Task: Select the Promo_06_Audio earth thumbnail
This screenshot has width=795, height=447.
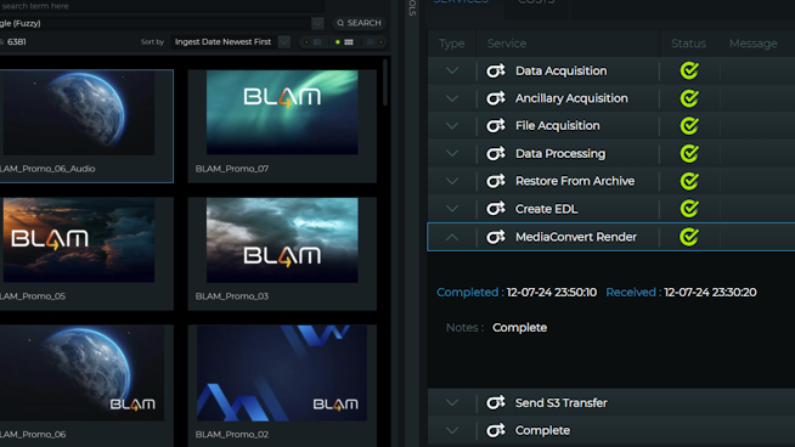Action: point(79,113)
